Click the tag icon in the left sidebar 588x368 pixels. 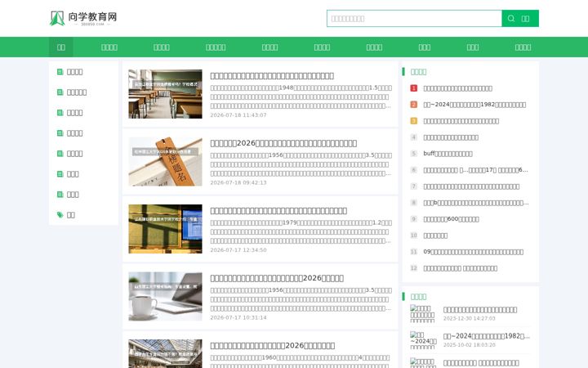(x=60, y=215)
